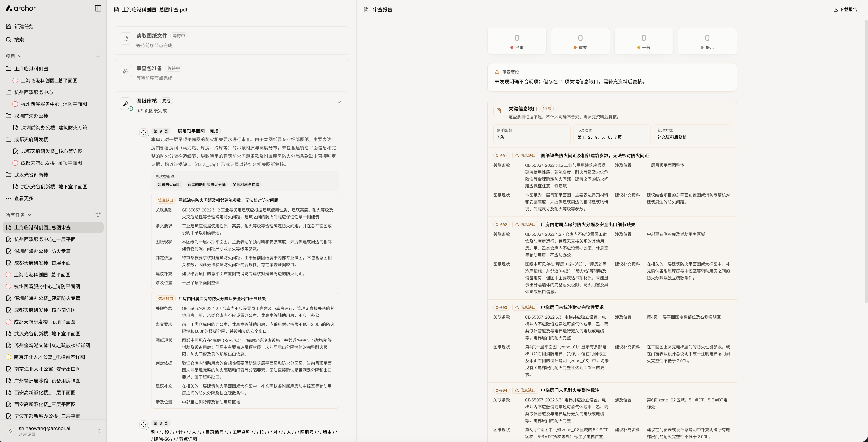Click the user avatar S icon
The width and height of the screenshot is (868, 442).
click(x=10, y=431)
